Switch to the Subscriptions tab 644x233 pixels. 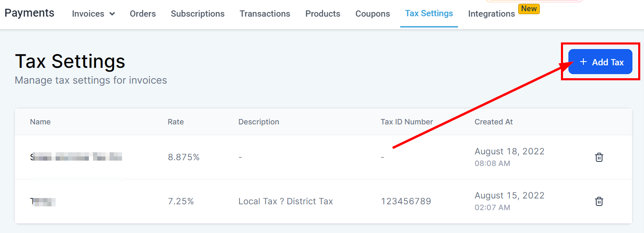(198, 14)
